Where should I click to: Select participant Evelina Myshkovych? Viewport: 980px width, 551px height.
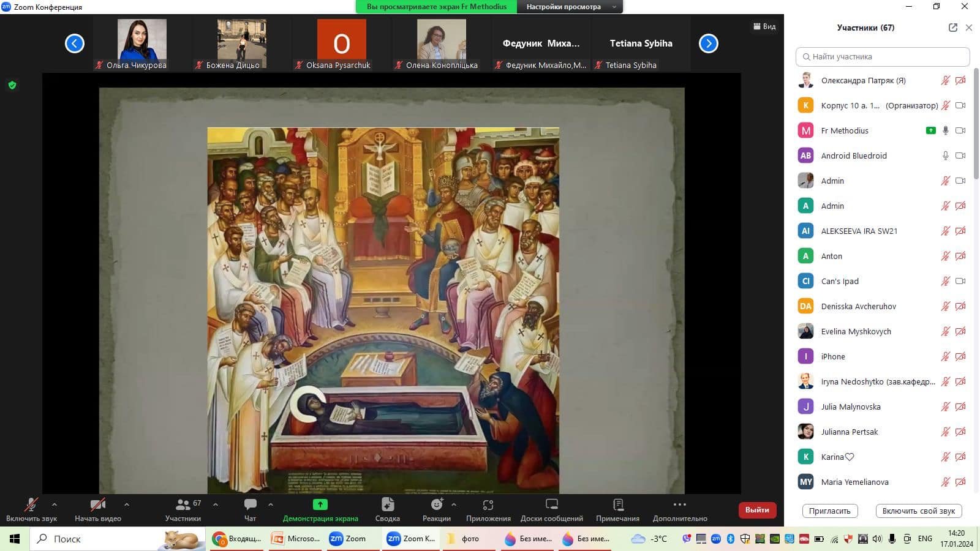coord(883,331)
